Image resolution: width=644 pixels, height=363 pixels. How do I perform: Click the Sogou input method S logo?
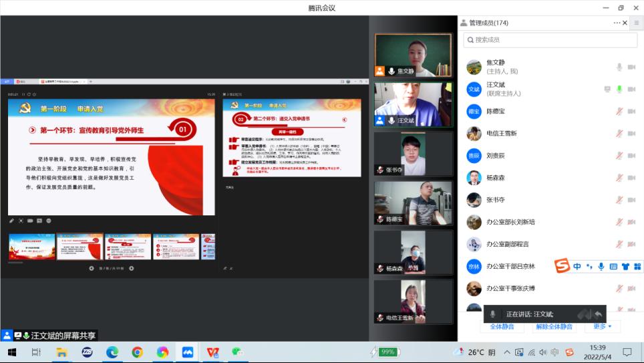click(562, 266)
